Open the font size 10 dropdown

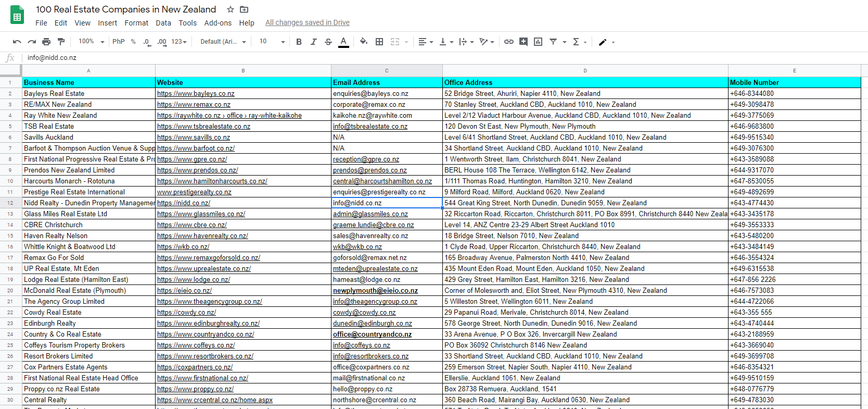pos(272,42)
